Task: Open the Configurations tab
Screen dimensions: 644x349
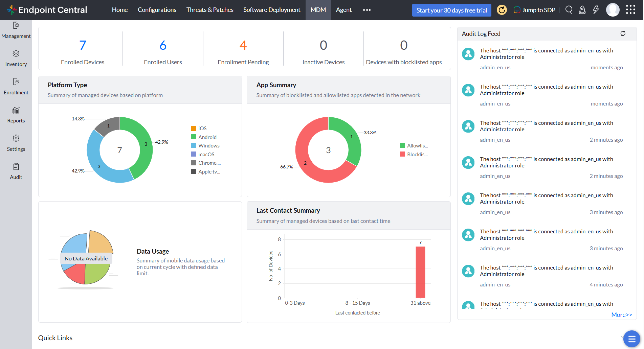Action: pos(157,10)
